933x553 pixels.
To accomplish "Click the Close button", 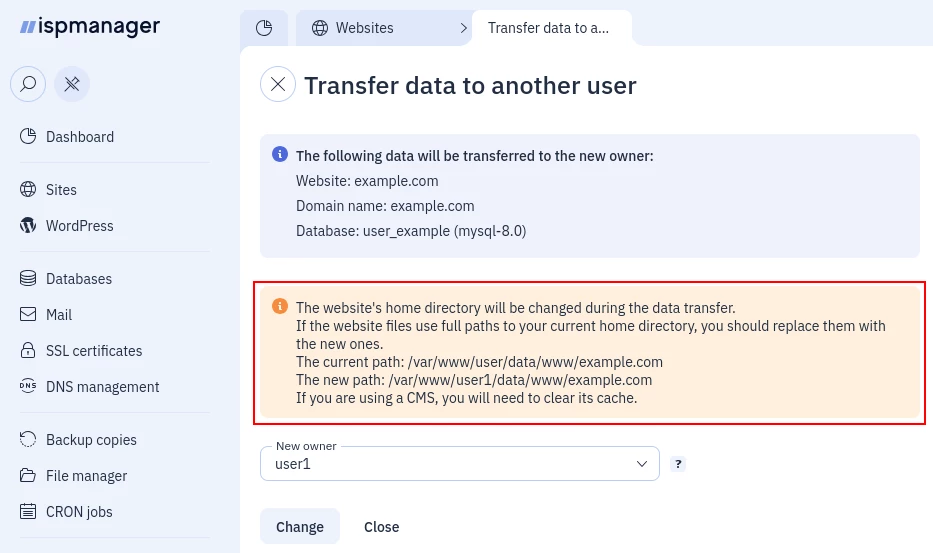I will pos(381,527).
